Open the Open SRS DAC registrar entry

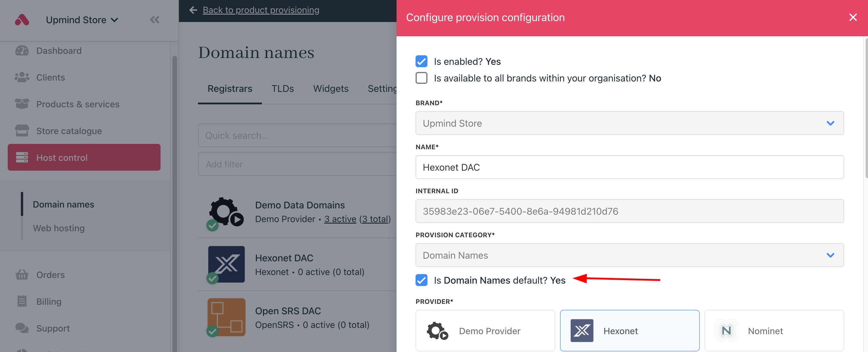tap(297, 317)
